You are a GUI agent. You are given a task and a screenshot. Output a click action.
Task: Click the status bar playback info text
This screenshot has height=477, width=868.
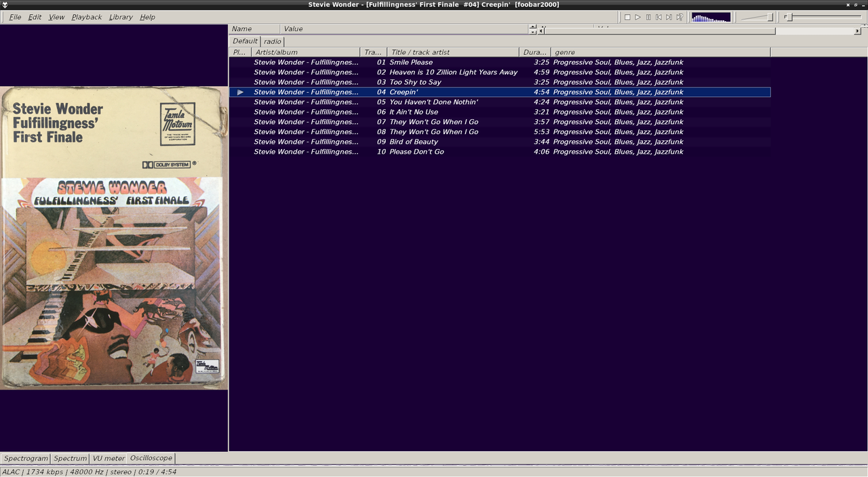click(90, 472)
